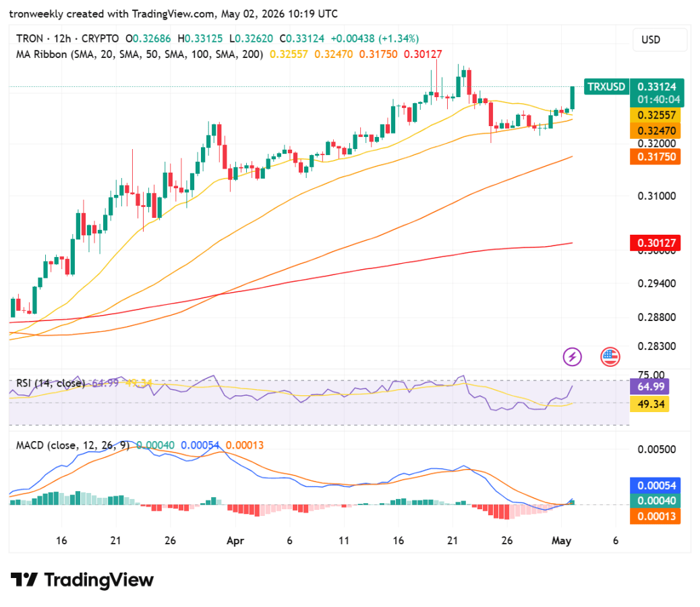The height and width of the screenshot is (607, 700).
Task: Click the US flag economic event icon
Action: (x=610, y=357)
